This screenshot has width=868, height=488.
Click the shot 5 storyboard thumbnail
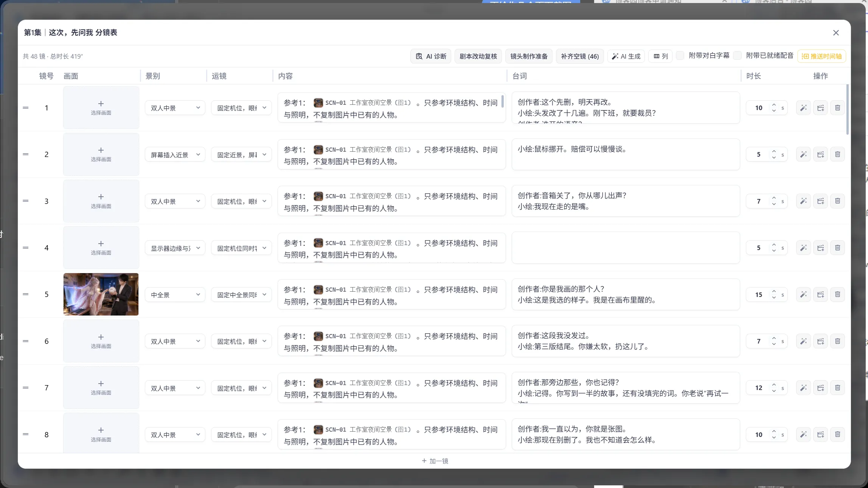pos(101,294)
